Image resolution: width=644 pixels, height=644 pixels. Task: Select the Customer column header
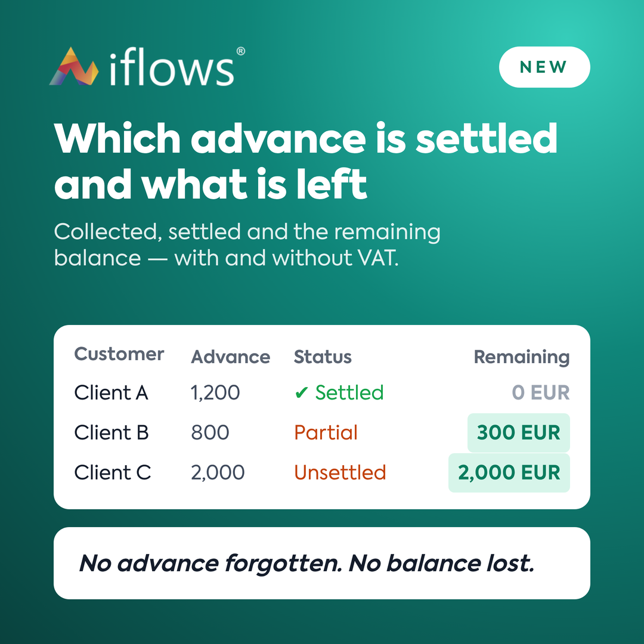pyautogui.click(x=119, y=354)
